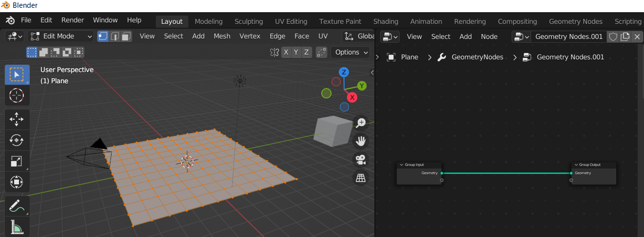Switch to the Shading workspace tab
644x237 pixels.
point(386,21)
